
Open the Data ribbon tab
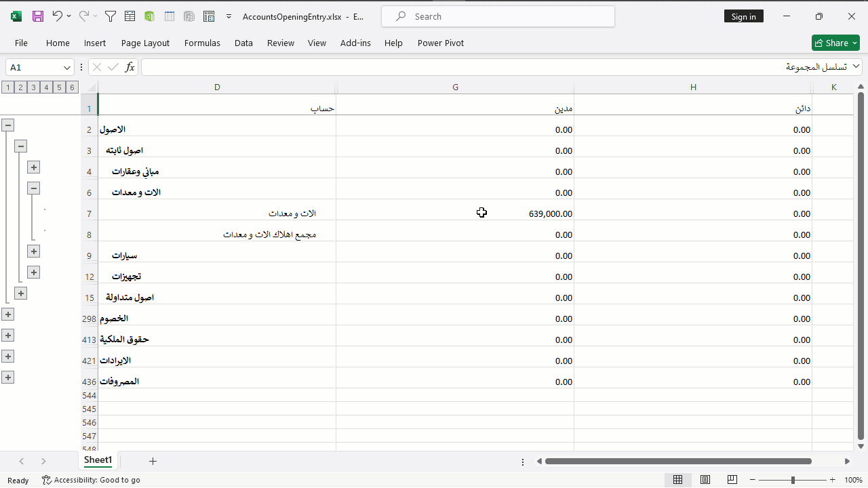click(243, 43)
